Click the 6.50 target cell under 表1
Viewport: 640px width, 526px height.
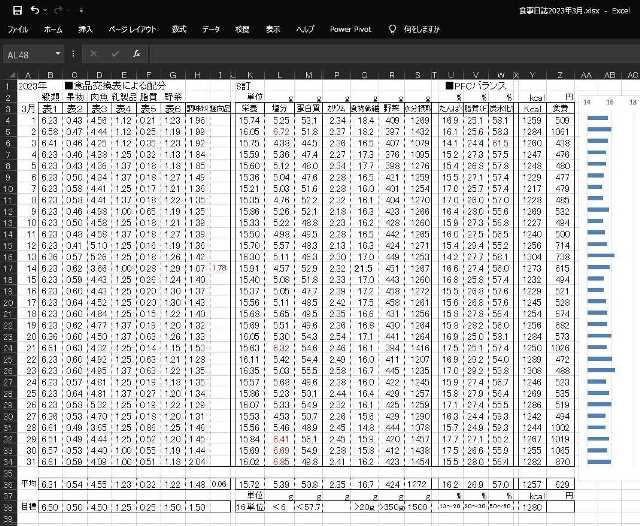point(49,507)
